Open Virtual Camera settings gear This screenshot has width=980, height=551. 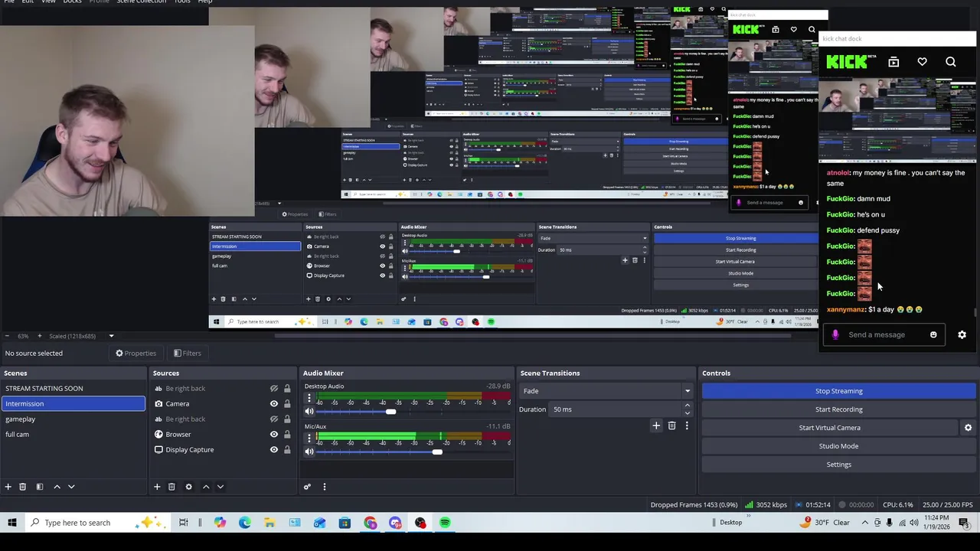pyautogui.click(x=968, y=428)
